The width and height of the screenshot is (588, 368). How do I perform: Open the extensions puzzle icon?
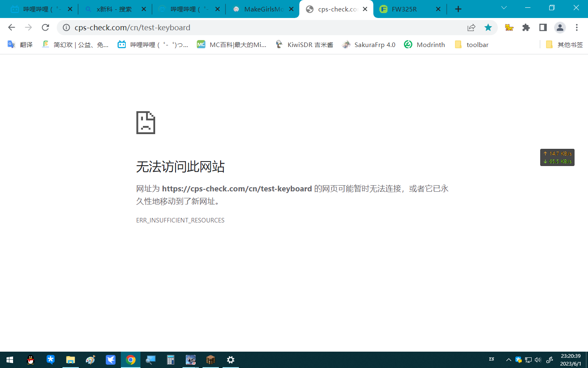click(526, 27)
